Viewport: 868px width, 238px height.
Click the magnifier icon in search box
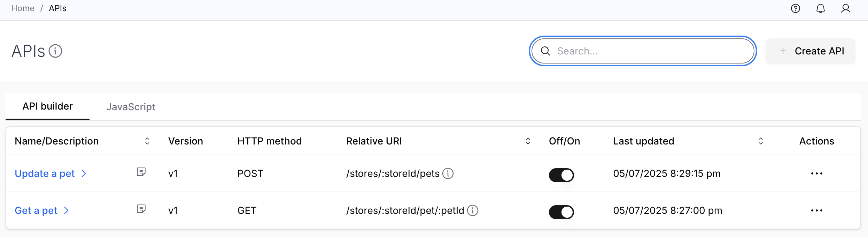(545, 51)
